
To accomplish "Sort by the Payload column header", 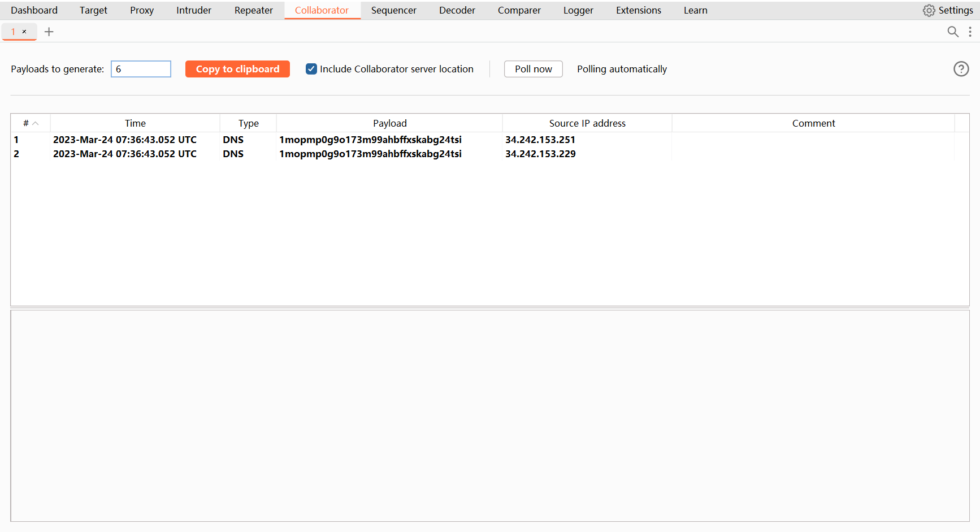I will (x=389, y=123).
